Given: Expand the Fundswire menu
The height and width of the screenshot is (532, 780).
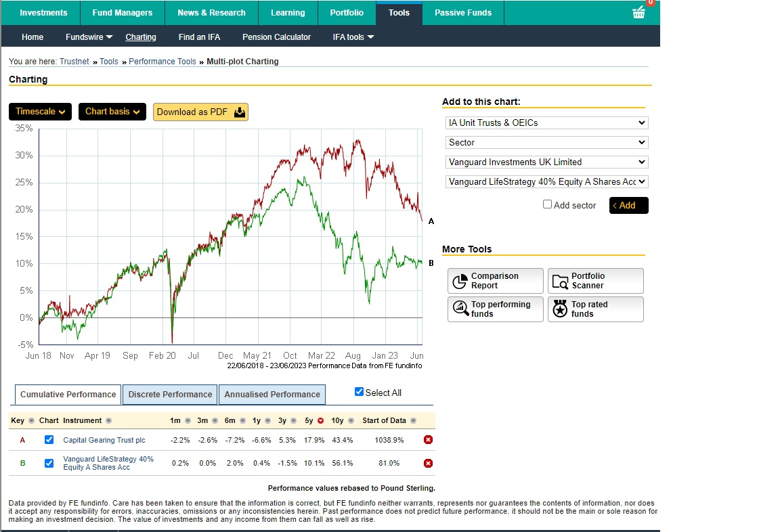Looking at the screenshot, I should pyautogui.click(x=89, y=37).
